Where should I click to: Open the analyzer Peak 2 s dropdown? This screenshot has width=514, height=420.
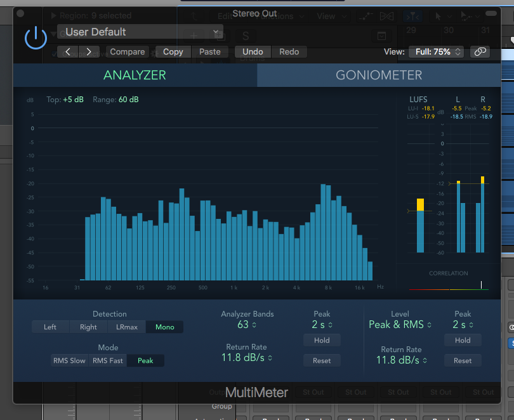[322, 325]
